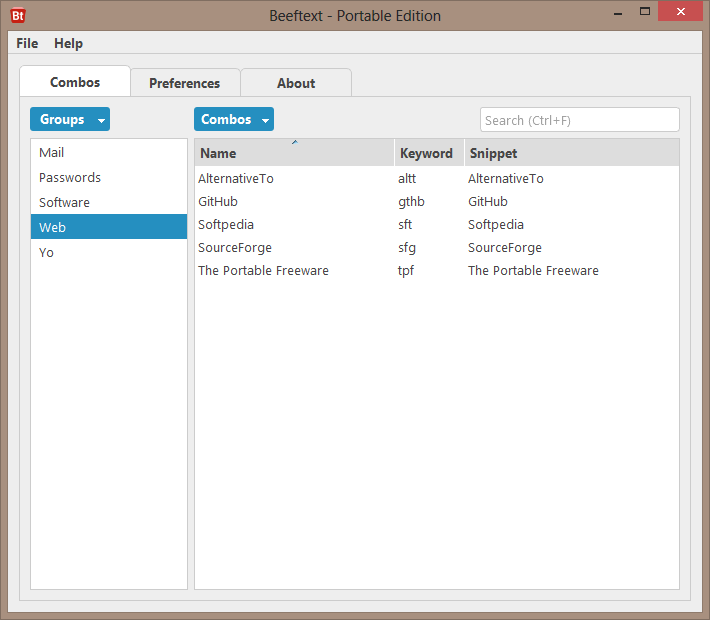The height and width of the screenshot is (620, 710).
Task: Click the Keyword column header
Action: click(x=427, y=153)
